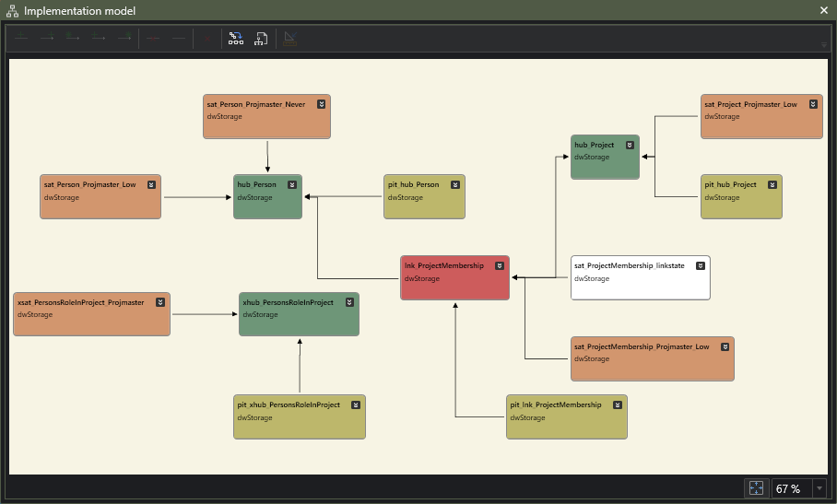Click the greyed-out red X toolbar icon
Screen dimensions: 837x504
206,39
